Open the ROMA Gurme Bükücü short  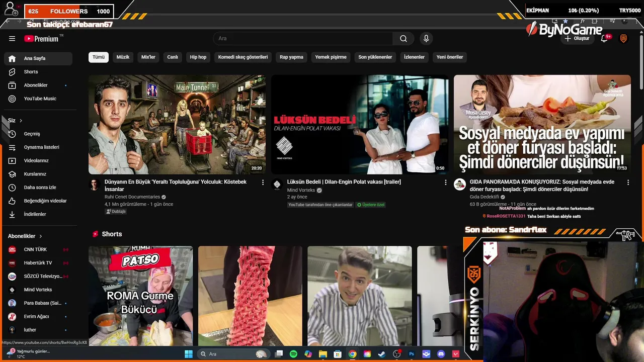[140, 296]
